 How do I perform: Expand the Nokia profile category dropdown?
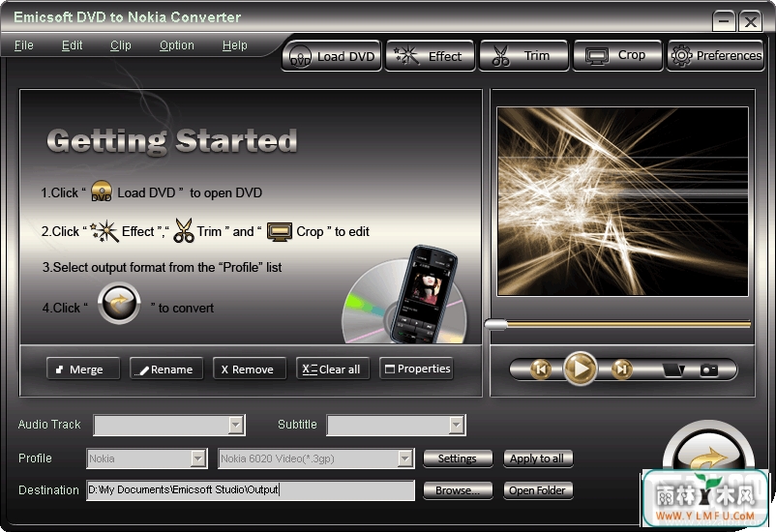(x=198, y=458)
